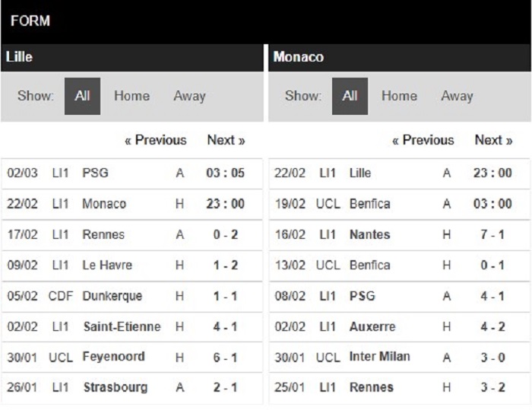This screenshot has width=532, height=410.
Task: Open the Strasbourg 2 - 1 match
Action: (132, 388)
